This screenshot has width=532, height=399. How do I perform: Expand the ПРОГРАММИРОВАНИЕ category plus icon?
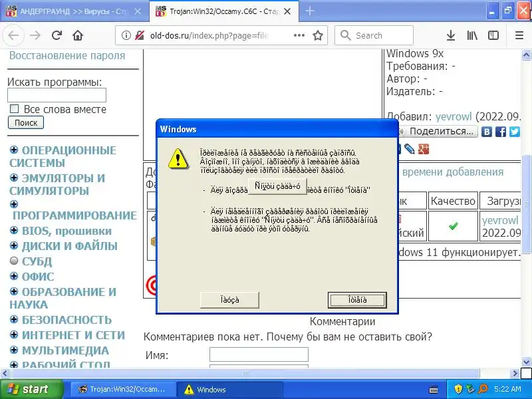[14, 204]
